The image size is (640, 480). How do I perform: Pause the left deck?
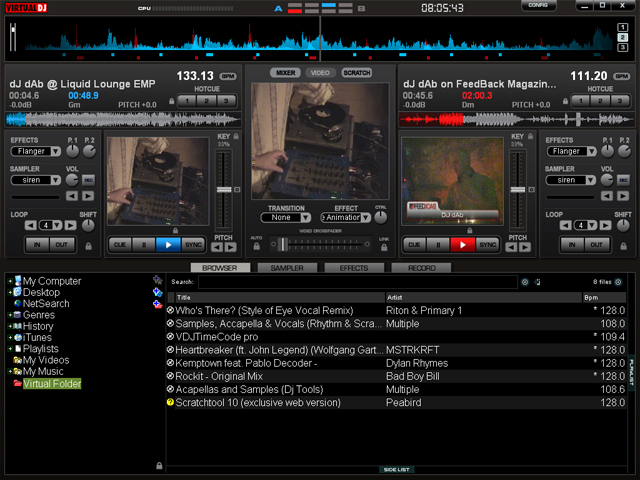coord(144,245)
